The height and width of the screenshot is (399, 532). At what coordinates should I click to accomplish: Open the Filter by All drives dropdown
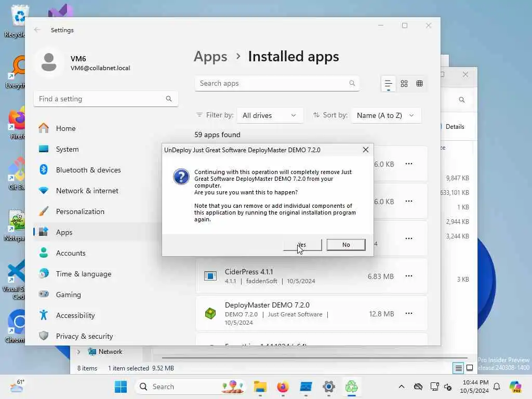(x=270, y=115)
